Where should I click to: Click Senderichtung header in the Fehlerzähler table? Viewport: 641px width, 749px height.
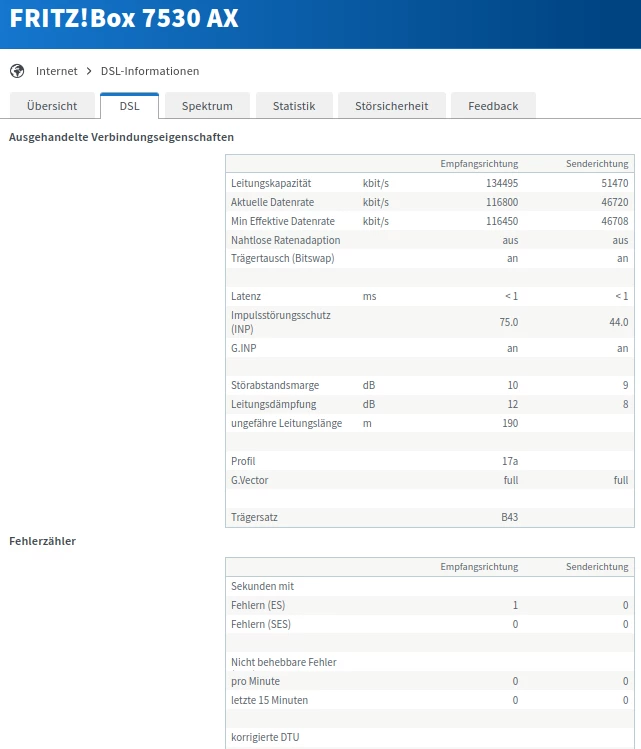597,567
